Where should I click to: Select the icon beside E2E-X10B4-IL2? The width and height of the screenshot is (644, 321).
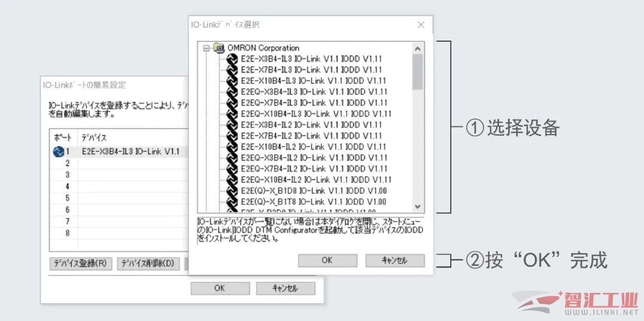pyautogui.click(x=232, y=147)
